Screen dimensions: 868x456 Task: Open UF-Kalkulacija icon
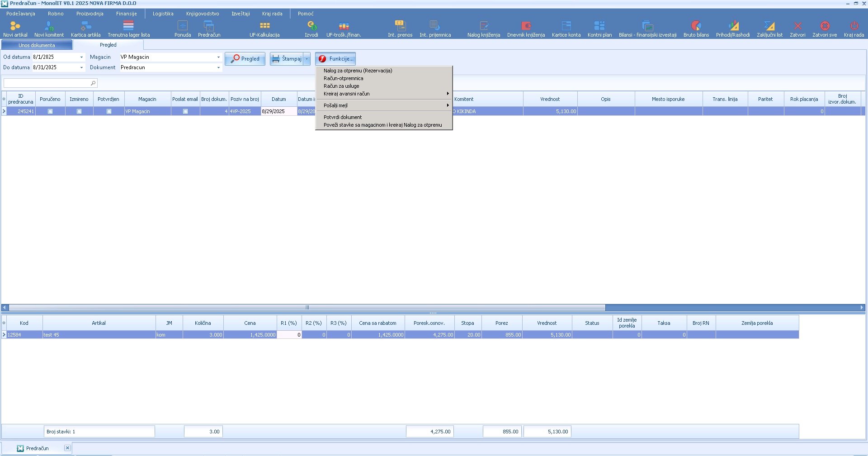click(x=264, y=26)
